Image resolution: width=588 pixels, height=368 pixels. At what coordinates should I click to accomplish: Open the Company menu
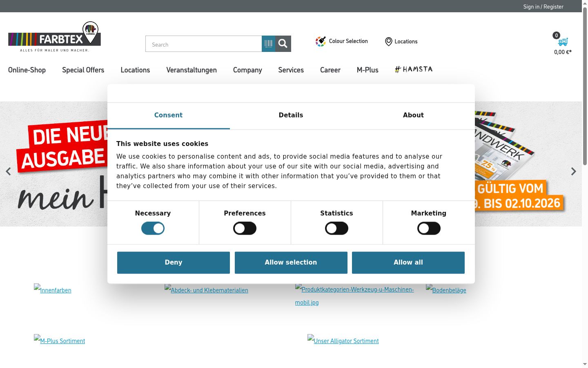[x=247, y=70]
